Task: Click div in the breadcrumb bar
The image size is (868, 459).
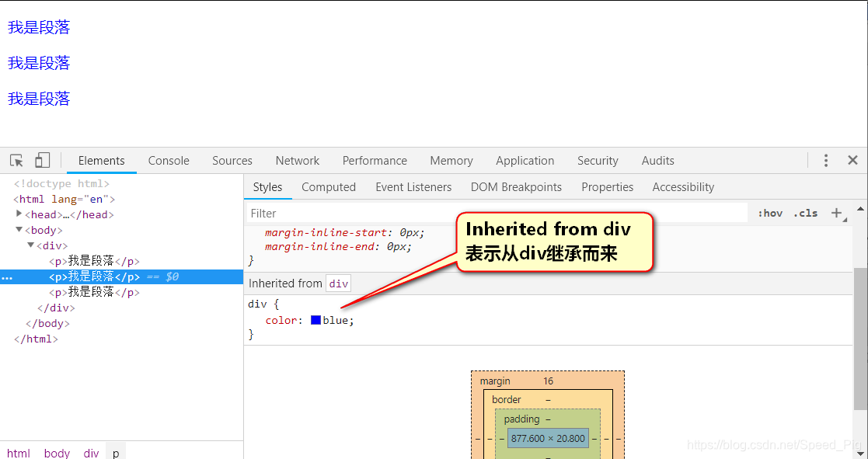Action: click(91, 453)
